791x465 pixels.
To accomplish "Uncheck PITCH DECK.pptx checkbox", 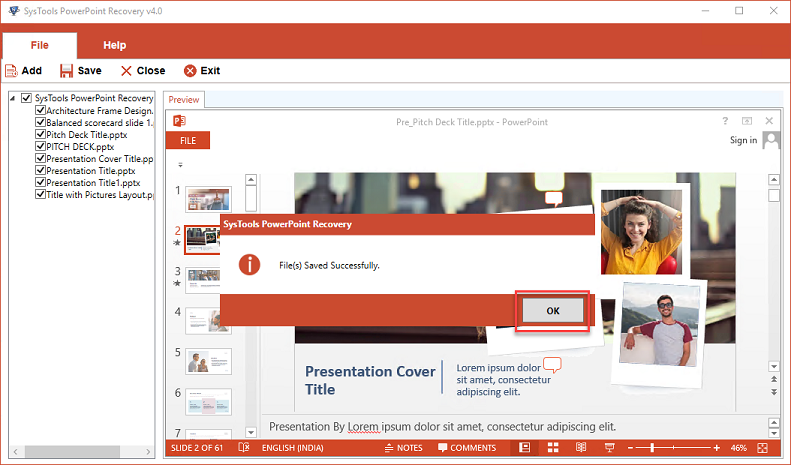I will (40, 146).
